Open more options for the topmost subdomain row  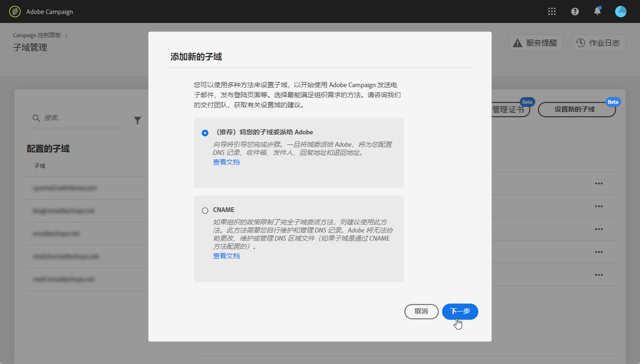tap(599, 183)
